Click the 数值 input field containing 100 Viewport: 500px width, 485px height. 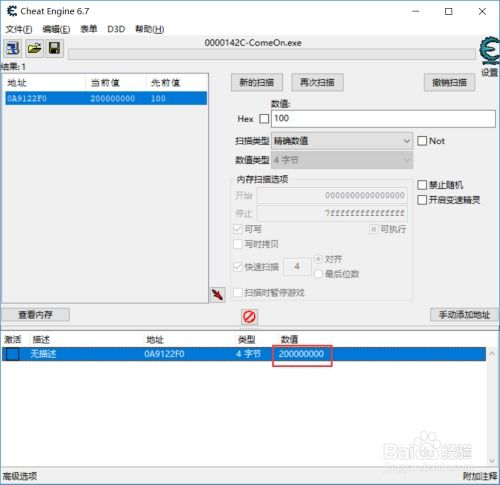[x=383, y=119]
